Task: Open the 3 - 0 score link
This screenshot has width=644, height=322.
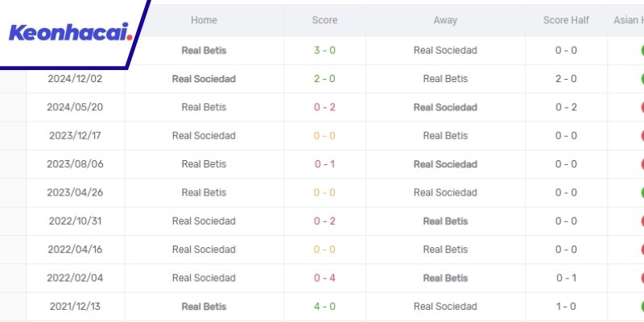Action: (324, 50)
